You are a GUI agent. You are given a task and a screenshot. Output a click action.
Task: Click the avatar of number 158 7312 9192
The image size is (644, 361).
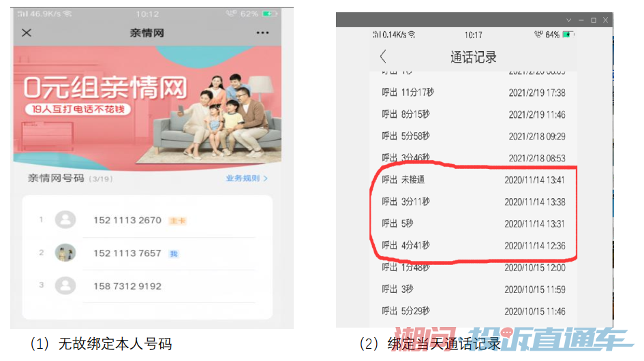tap(65, 285)
